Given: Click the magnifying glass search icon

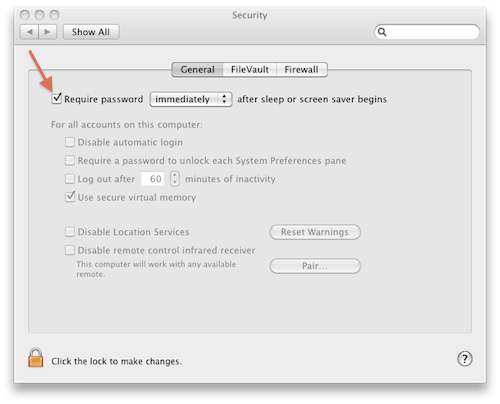Looking at the screenshot, I should click(382, 32).
